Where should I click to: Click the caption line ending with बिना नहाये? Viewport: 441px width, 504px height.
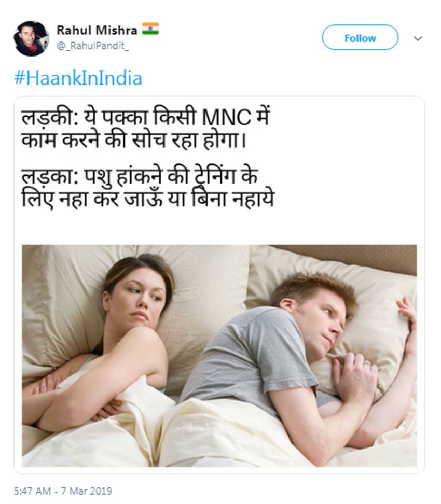pos(148,199)
